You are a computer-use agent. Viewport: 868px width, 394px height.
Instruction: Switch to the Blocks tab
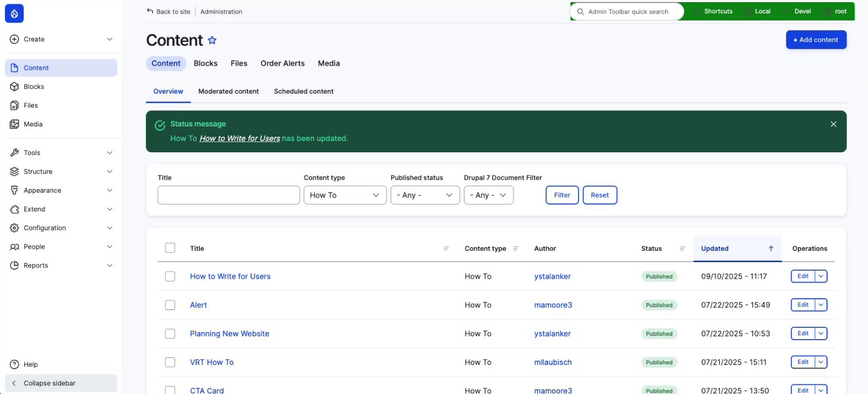(x=206, y=64)
